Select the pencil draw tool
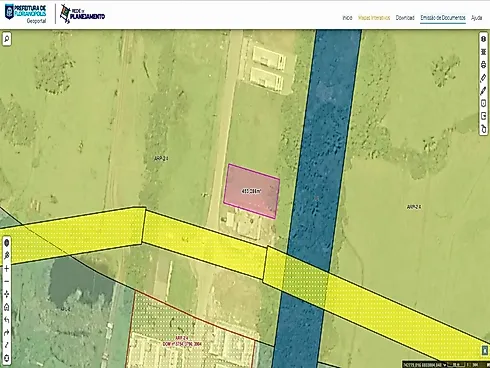The width and height of the screenshot is (490, 368). pyautogui.click(x=483, y=90)
